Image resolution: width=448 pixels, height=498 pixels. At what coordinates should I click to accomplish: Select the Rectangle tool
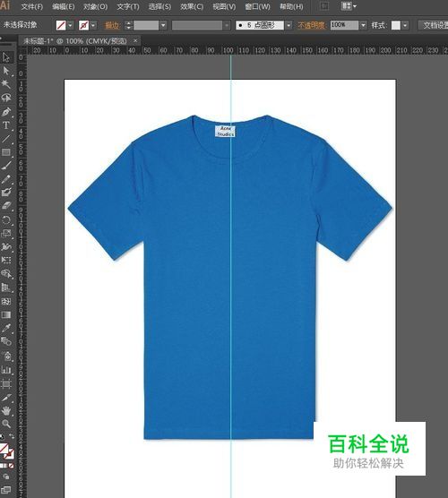click(x=6, y=152)
